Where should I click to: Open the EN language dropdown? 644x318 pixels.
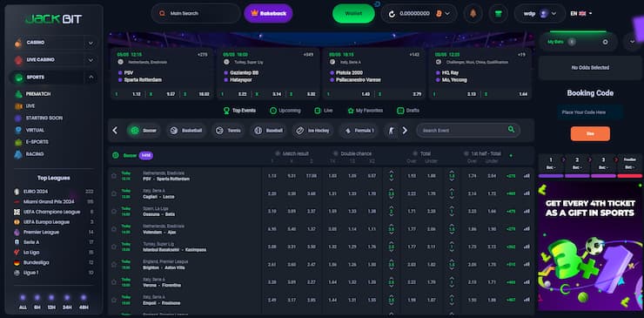pyautogui.click(x=581, y=14)
